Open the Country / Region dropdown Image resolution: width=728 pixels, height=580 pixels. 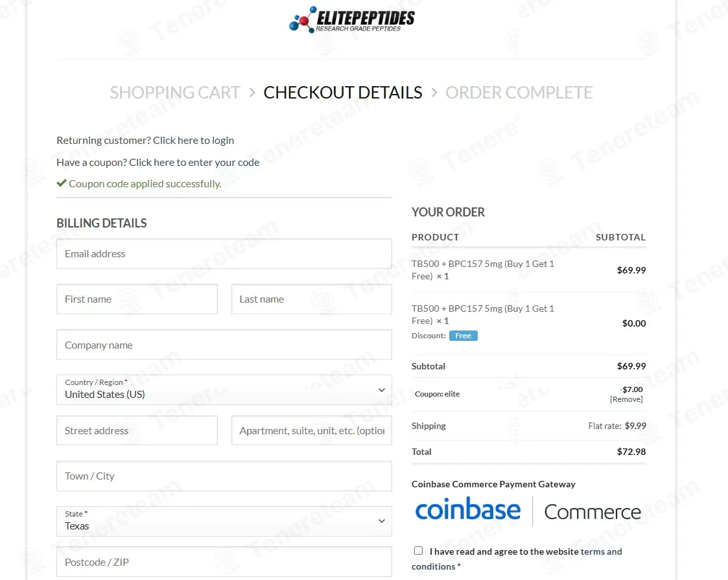(x=224, y=389)
